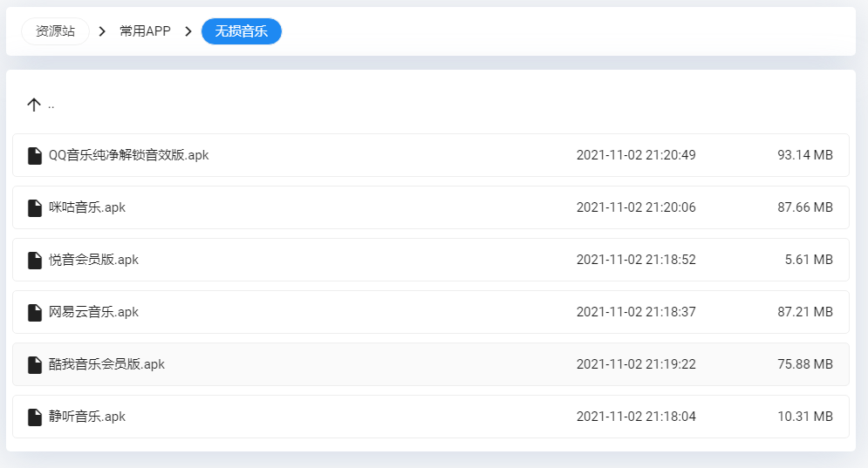Click the date 2021-11-02 21:20:49
This screenshot has width=868, height=468.
click(636, 155)
